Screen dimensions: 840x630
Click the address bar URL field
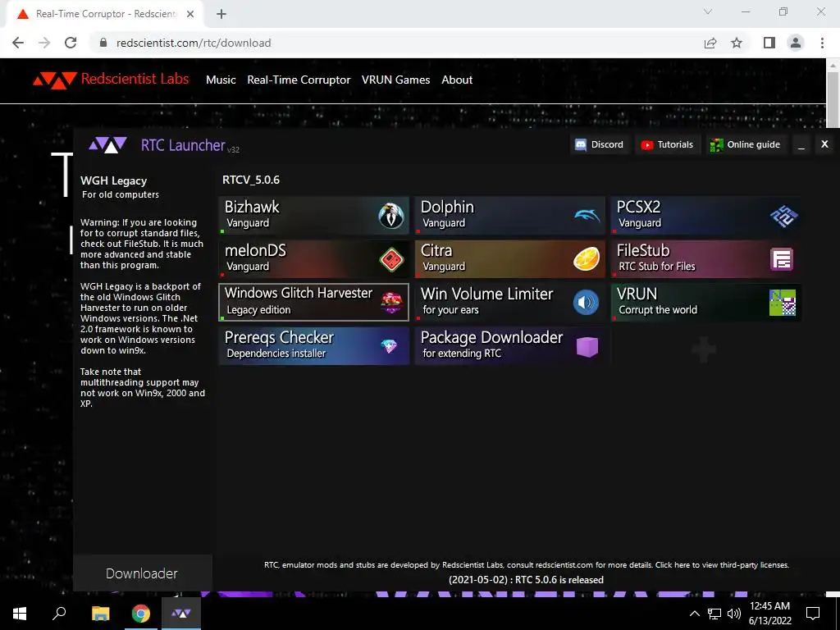click(396, 43)
